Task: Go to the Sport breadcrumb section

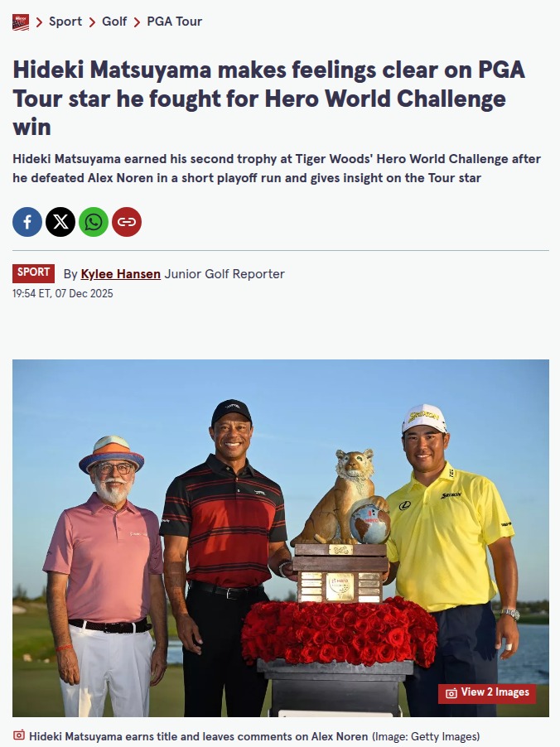Action: (65, 22)
